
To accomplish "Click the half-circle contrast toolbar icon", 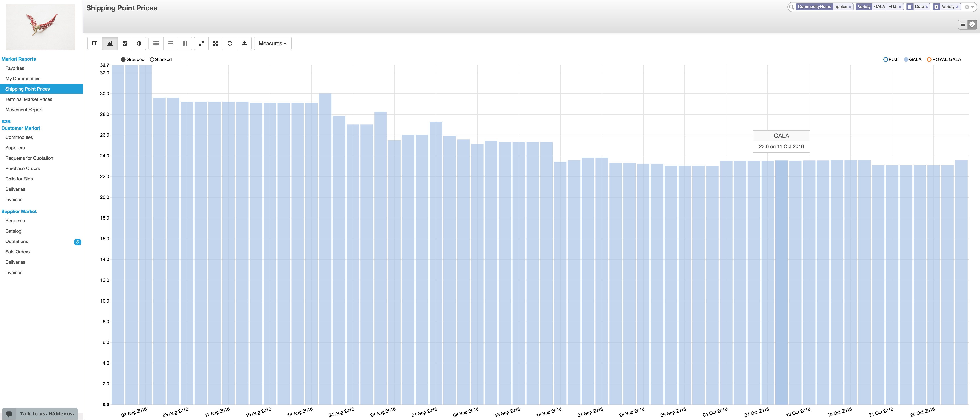I will click(x=139, y=43).
